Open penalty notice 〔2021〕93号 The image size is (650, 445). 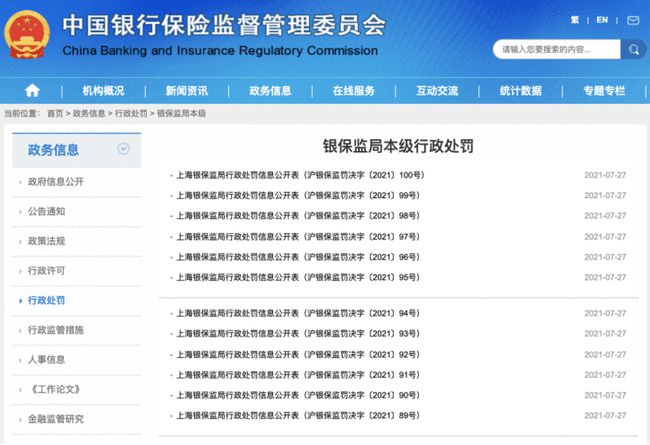[x=298, y=334]
